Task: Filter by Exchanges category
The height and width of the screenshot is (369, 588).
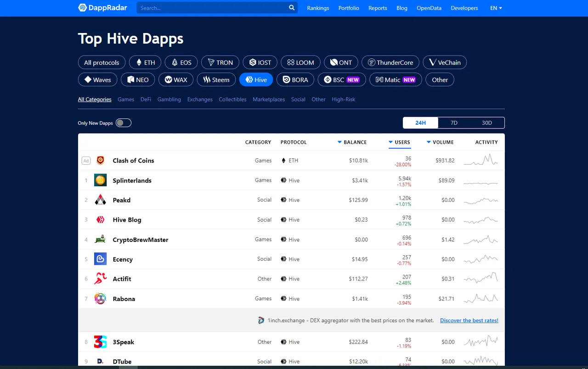Action: coord(200,99)
